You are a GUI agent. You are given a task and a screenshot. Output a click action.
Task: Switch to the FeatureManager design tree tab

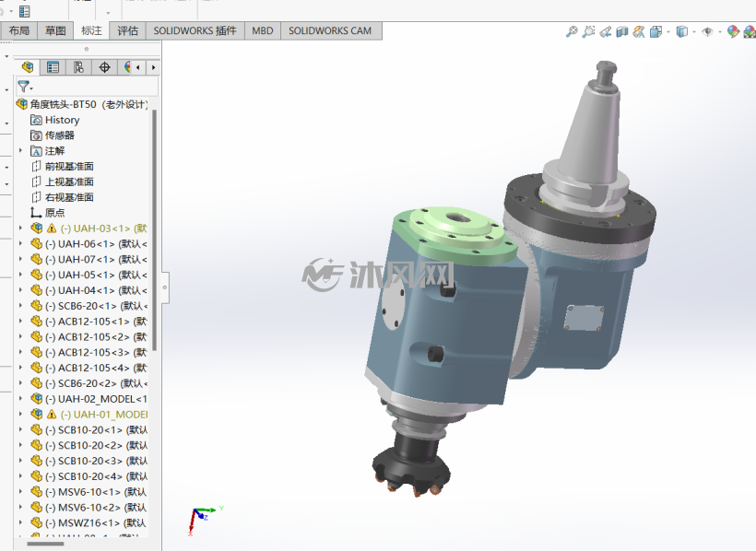point(28,67)
